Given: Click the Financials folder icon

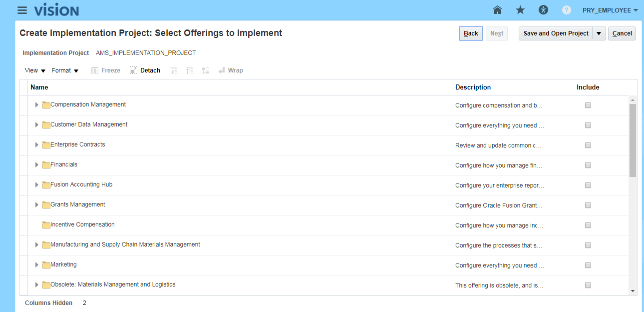Looking at the screenshot, I should pos(46,165).
